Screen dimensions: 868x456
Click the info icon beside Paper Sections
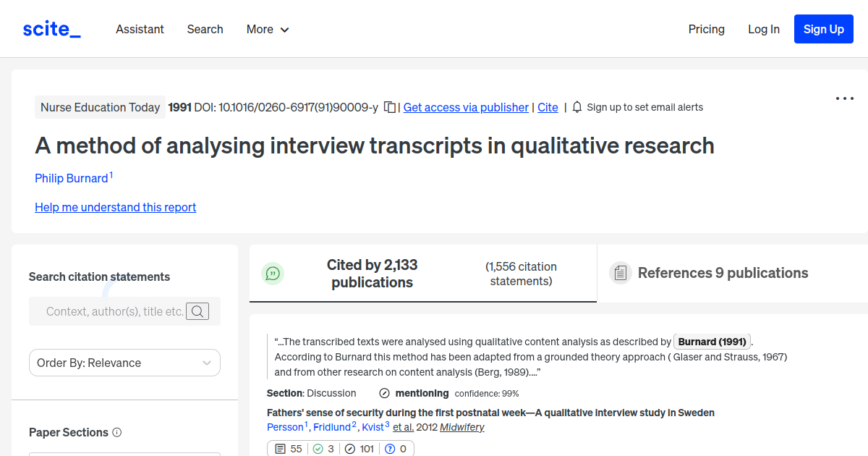pos(116,432)
